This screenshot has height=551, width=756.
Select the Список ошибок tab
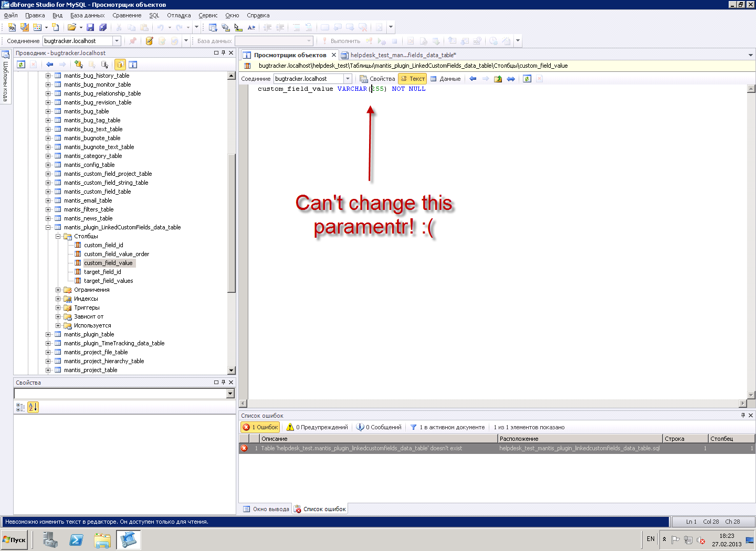(320, 509)
